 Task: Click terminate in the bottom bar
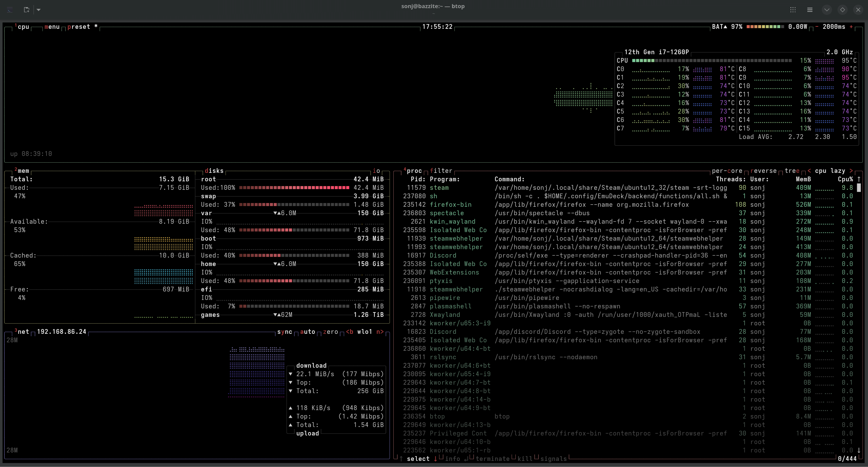pos(492,459)
